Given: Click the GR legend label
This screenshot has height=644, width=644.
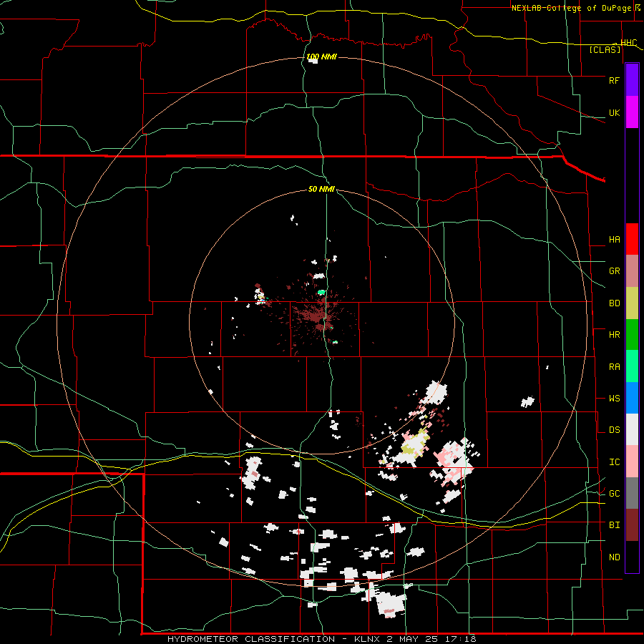Looking at the screenshot, I should [614, 271].
